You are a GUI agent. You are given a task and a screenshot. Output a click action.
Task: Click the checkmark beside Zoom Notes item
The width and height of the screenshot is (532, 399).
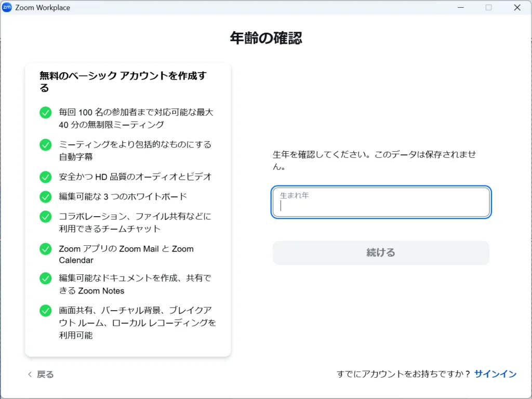[46, 278]
